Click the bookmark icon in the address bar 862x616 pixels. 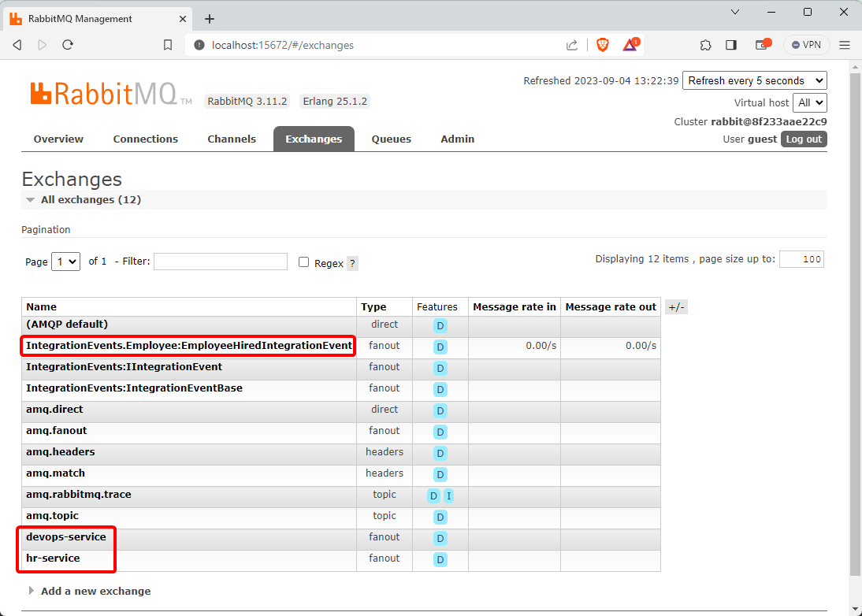[x=168, y=45]
